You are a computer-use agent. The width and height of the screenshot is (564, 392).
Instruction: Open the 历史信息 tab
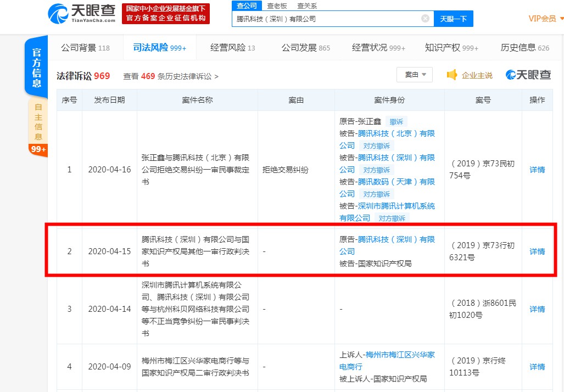click(x=525, y=47)
